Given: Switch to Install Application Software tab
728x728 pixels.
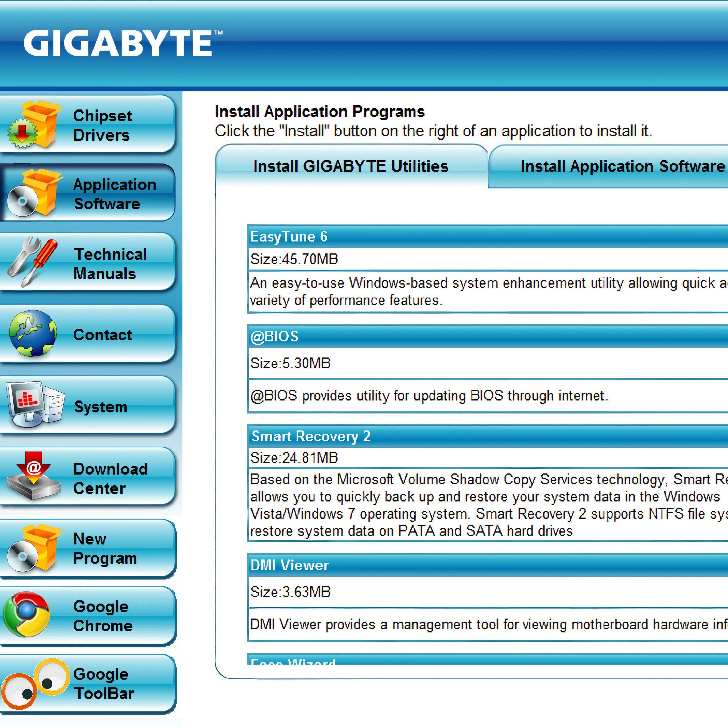Looking at the screenshot, I should [x=608, y=166].
